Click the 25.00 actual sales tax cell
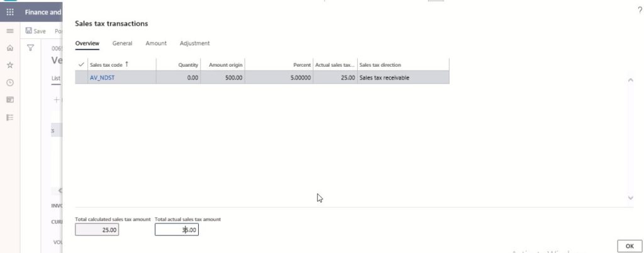The height and width of the screenshot is (253, 644). coord(335,77)
